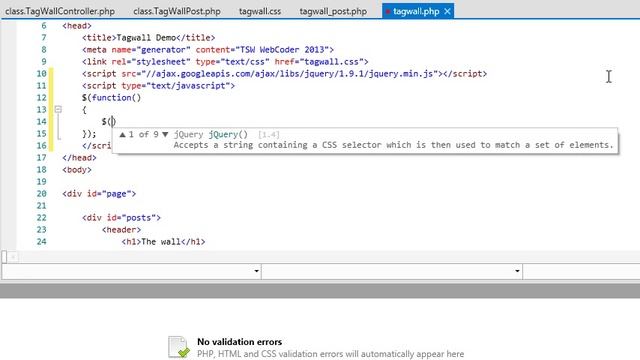Show previous jQuery overload with up arrow

click(122, 134)
